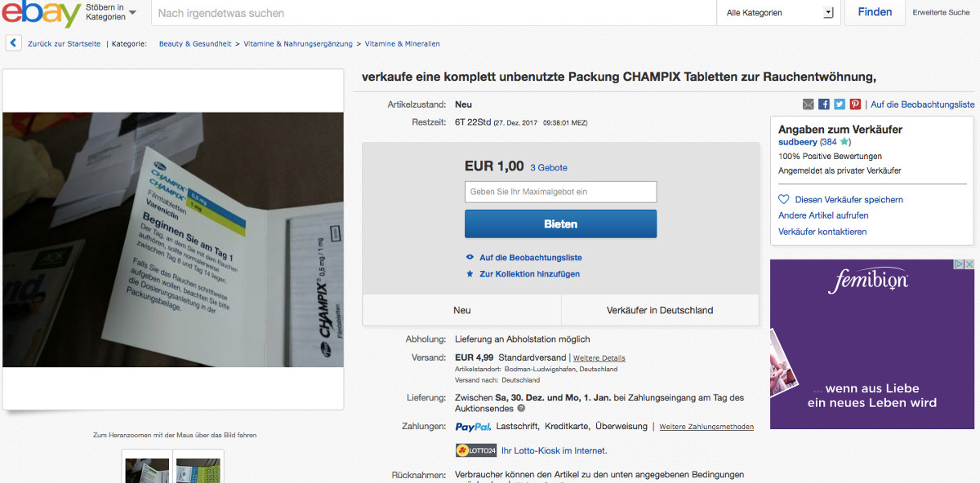This screenshot has height=483, width=980.
Task: Click the blue Bieten button
Action: point(560,224)
